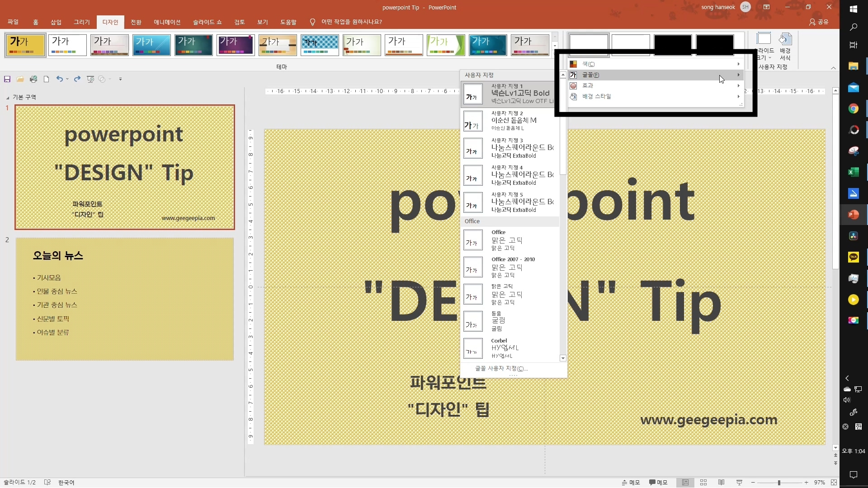
Task: Adjust the zoom slider handle
Action: tap(779, 483)
